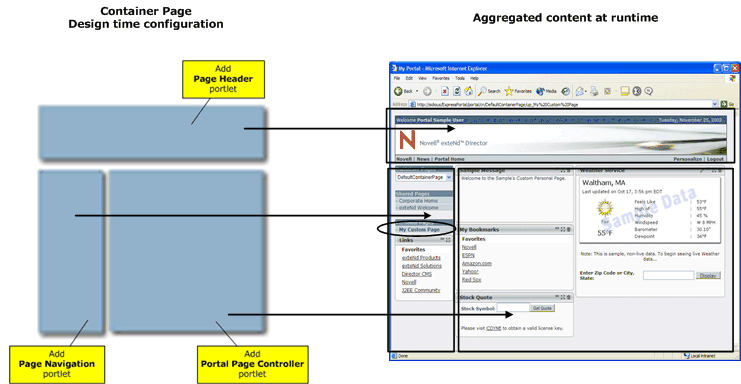Select My Custom Page link
Image resolution: width=741 pixels, height=384 pixels.
419,230
